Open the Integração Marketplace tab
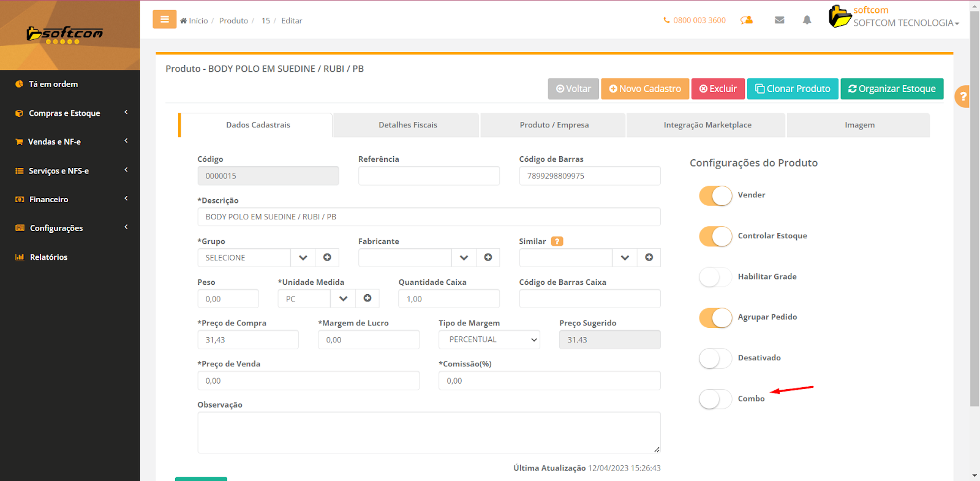The height and width of the screenshot is (481, 980). [707, 125]
